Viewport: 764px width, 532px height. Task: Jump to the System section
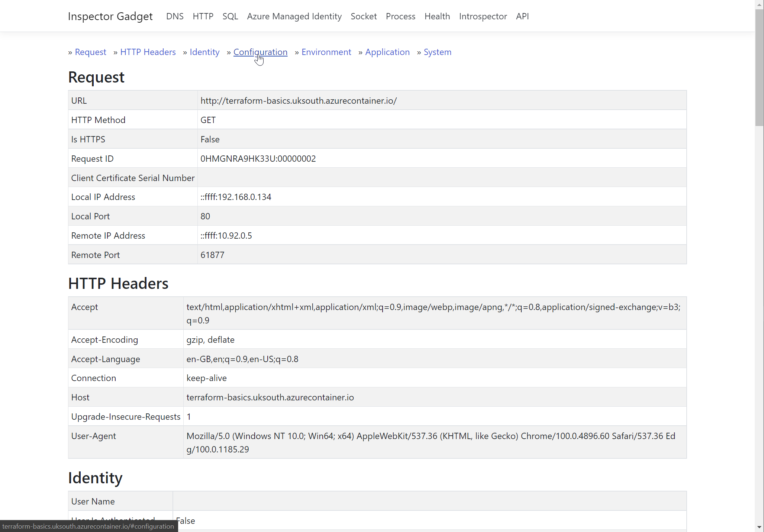(x=437, y=52)
